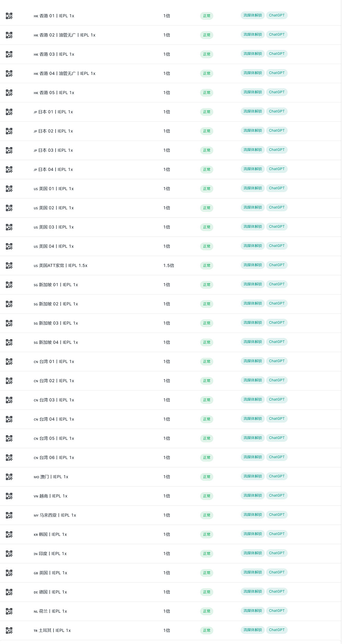Click the ChatGPT tag on 越南 row
This screenshot has width=343, height=644.
tap(277, 495)
